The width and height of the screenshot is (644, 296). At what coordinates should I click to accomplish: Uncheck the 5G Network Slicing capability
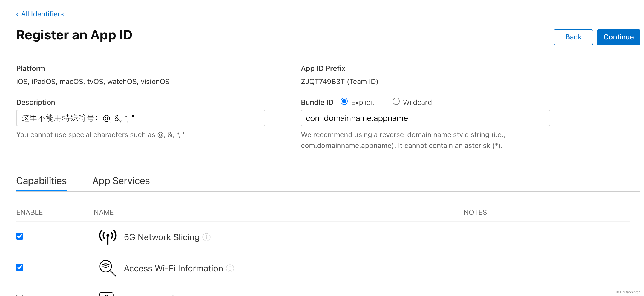pyautogui.click(x=19, y=236)
